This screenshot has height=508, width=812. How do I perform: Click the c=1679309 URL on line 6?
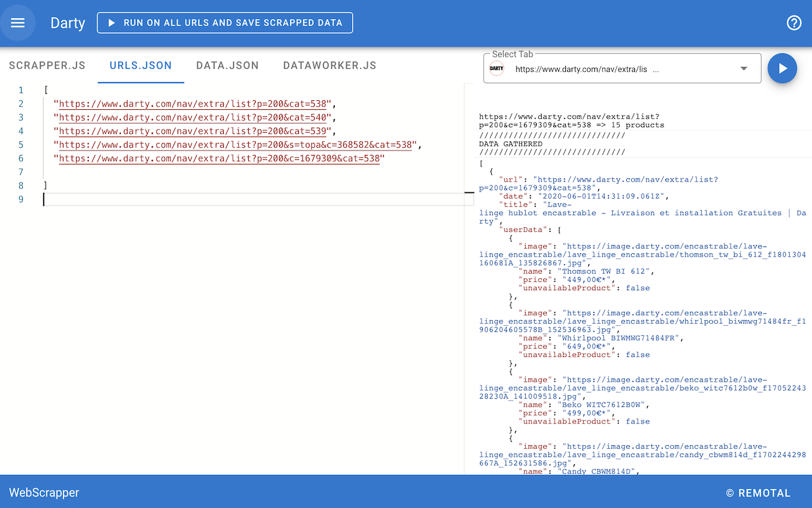[x=219, y=158]
